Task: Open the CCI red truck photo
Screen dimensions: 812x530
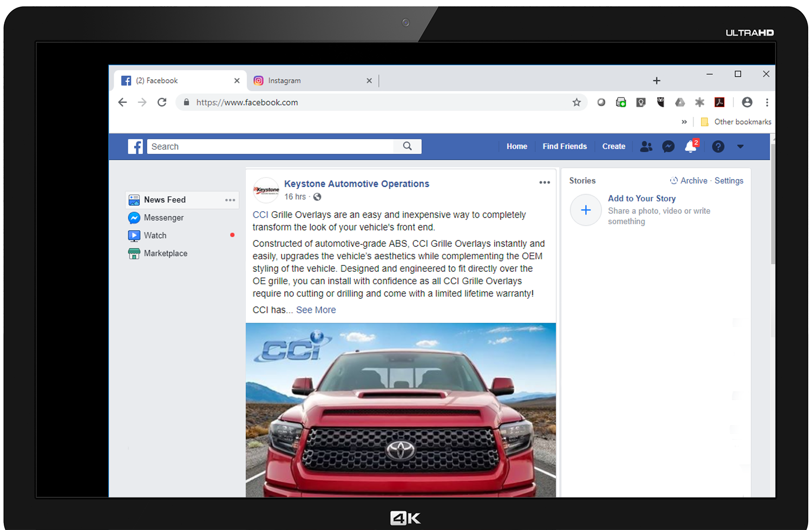Action: 401,410
